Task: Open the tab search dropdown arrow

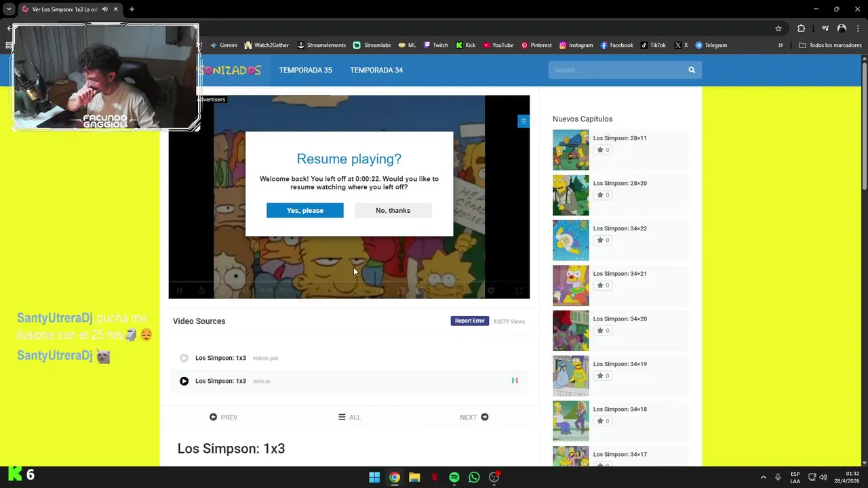Action: pos(9,9)
